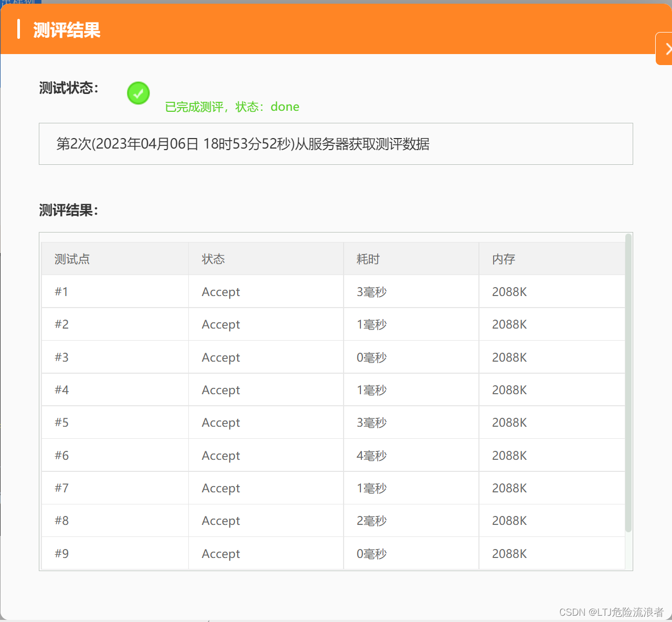Click the 测试状态 label

[69, 88]
